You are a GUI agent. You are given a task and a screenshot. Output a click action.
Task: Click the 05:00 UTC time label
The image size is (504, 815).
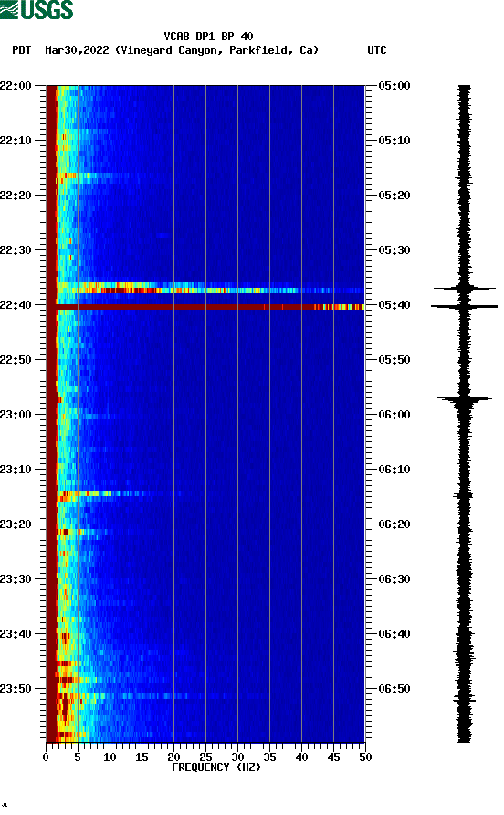pos(394,85)
